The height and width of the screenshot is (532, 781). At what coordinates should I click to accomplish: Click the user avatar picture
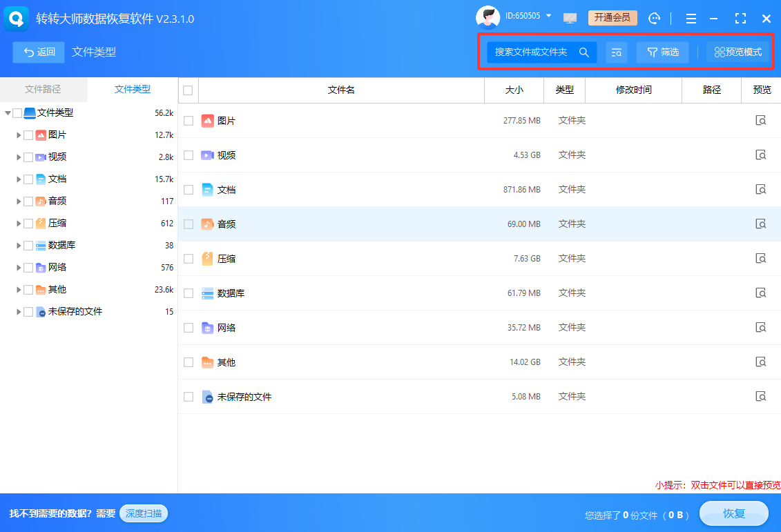pos(488,17)
